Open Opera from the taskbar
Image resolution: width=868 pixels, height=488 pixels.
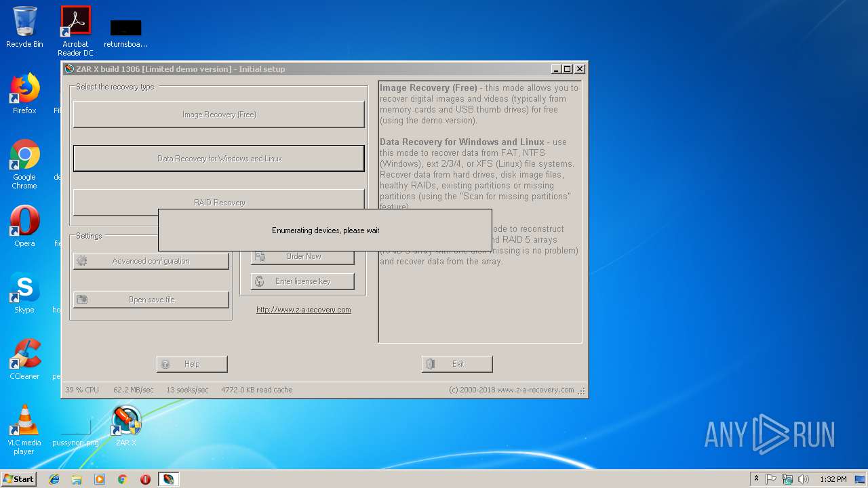pos(145,479)
